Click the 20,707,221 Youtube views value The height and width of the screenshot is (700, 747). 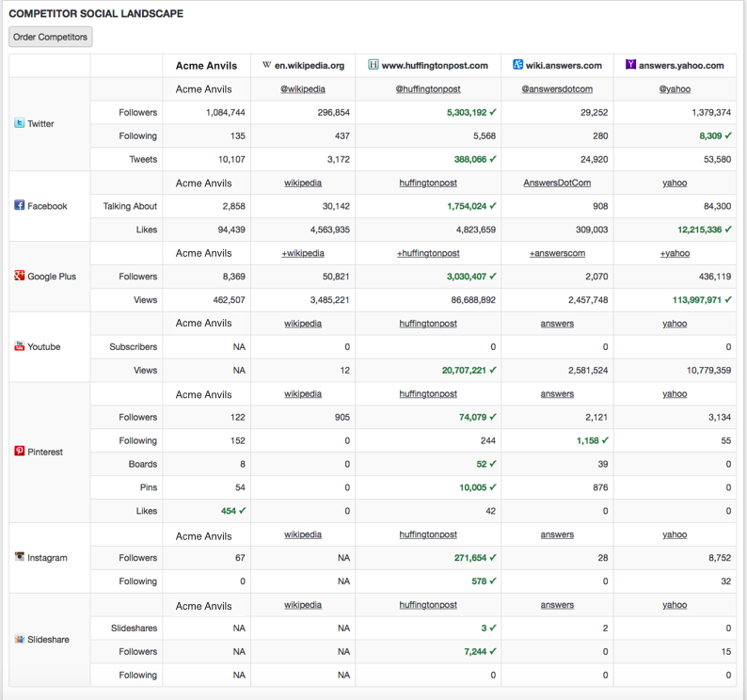click(x=464, y=371)
